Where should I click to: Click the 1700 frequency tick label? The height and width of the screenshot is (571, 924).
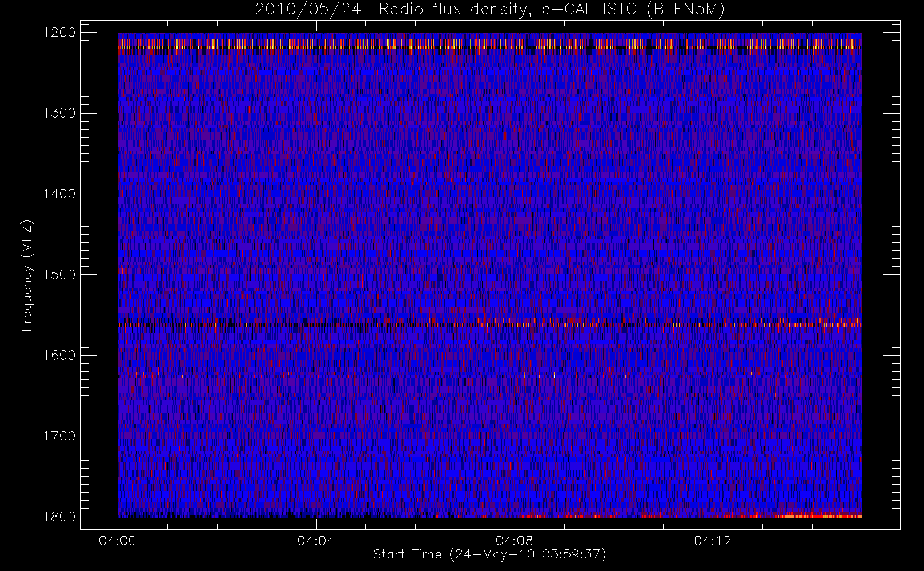59,436
